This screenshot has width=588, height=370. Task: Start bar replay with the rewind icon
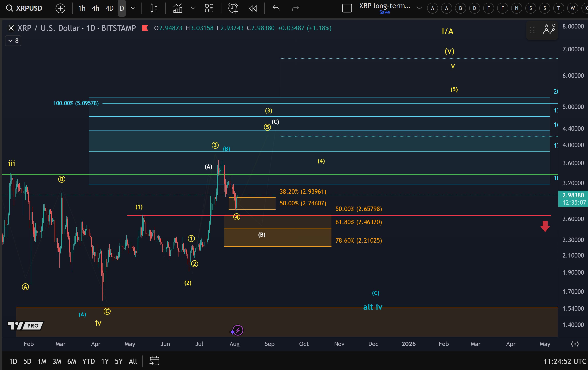[x=253, y=9]
